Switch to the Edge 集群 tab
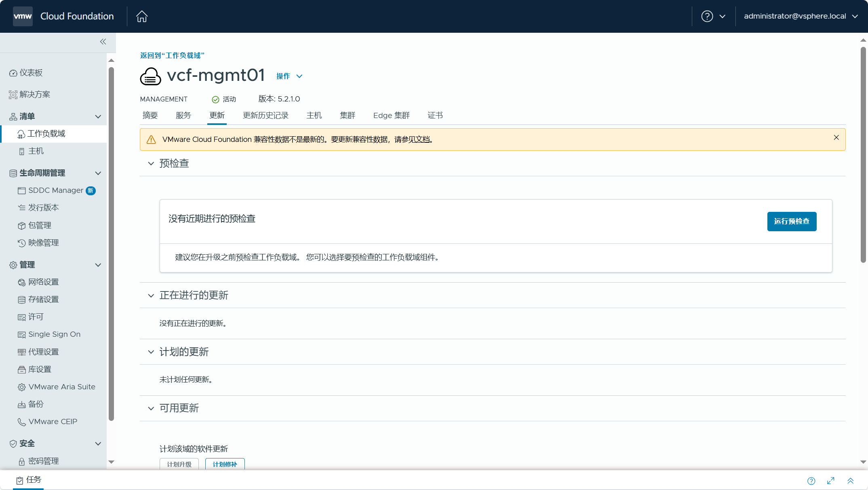 392,116
